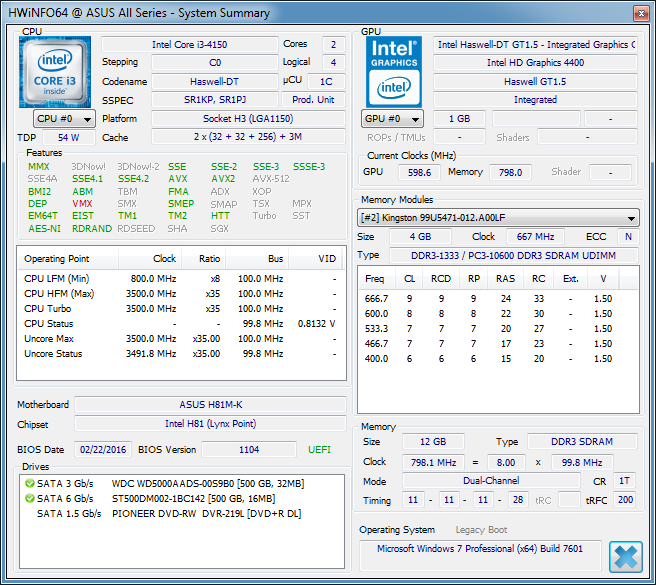Open the CPU #0 selector dropdown
Image resolution: width=656 pixels, height=585 pixels.
click(x=64, y=119)
